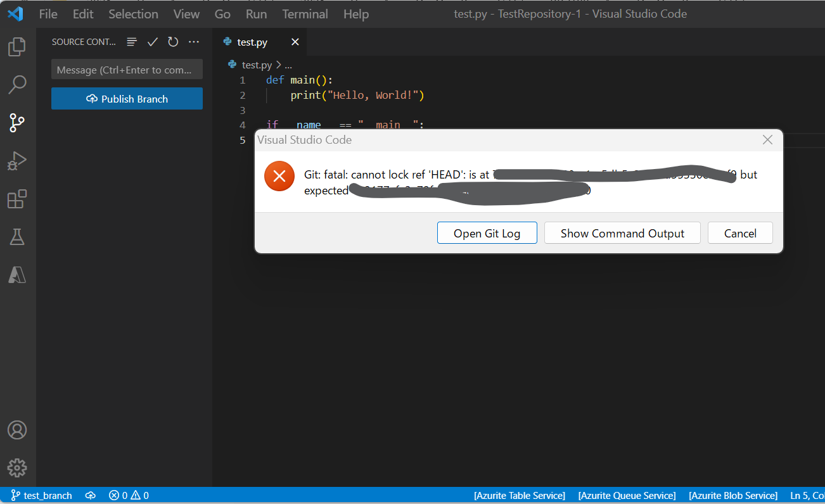The width and height of the screenshot is (825, 504).
Task: Open the View menu
Action: pyautogui.click(x=186, y=14)
